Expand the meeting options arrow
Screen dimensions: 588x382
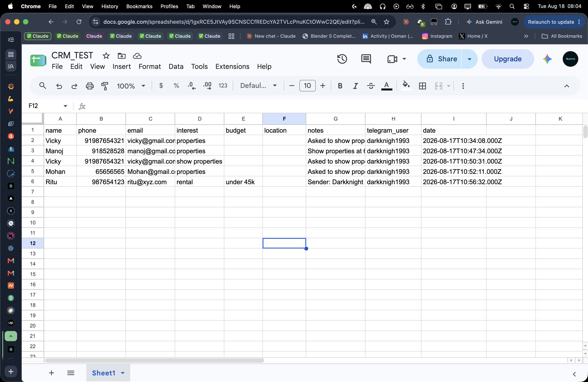click(x=404, y=59)
